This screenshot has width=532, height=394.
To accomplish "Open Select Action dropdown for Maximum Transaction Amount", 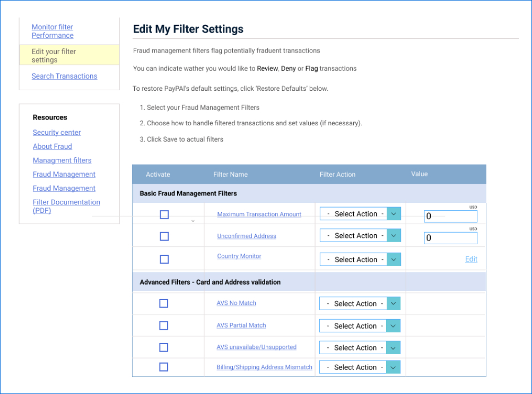I will (360, 214).
